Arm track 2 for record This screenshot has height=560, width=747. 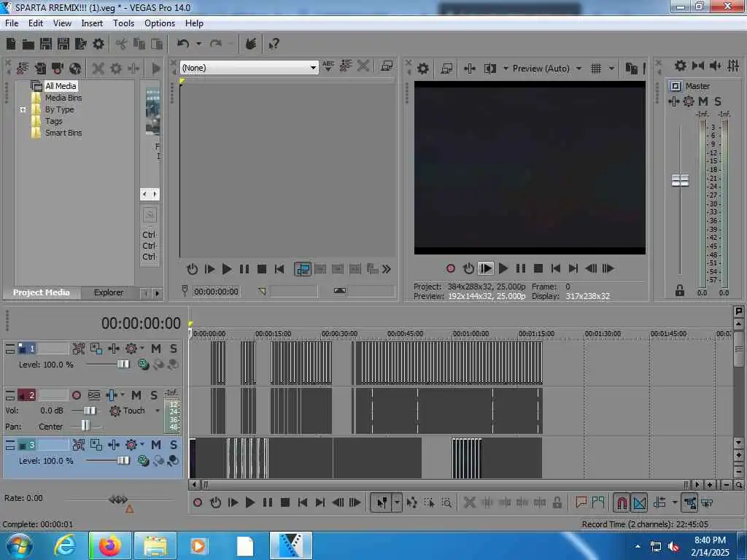click(76, 395)
